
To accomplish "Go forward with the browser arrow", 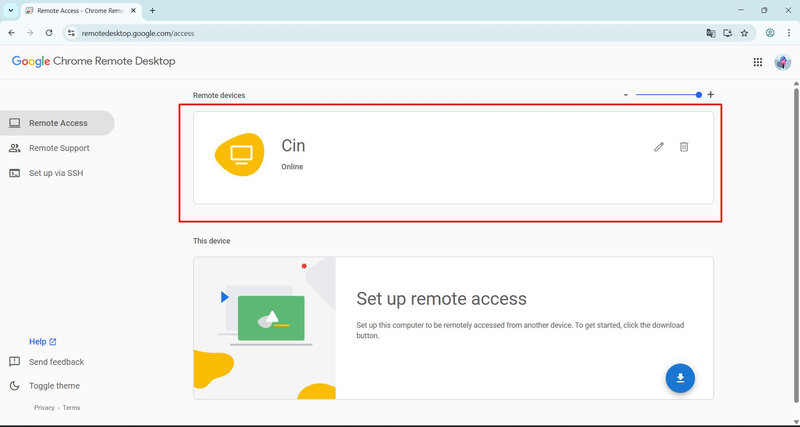I will (30, 33).
